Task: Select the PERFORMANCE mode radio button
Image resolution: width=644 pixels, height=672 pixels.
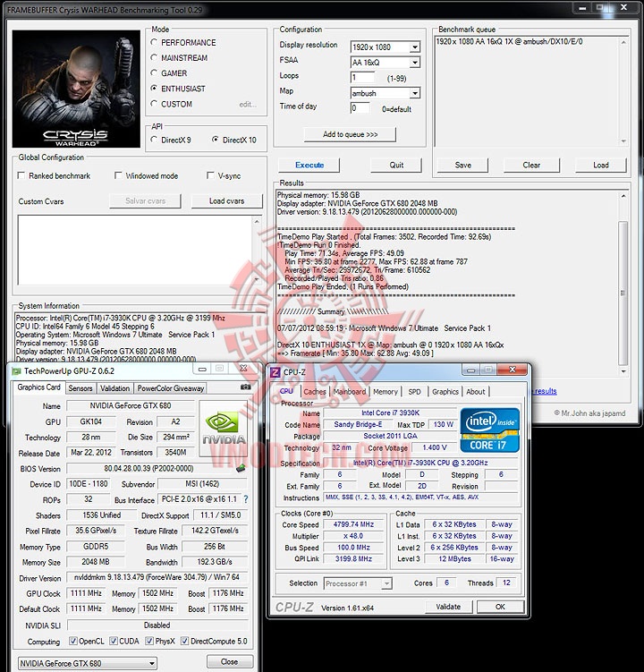Action: (x=154, y=42)
